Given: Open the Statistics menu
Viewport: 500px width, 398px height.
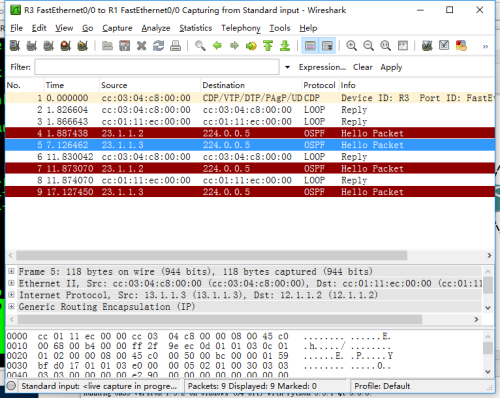Looking at the screenshot, I should [196, 28].
